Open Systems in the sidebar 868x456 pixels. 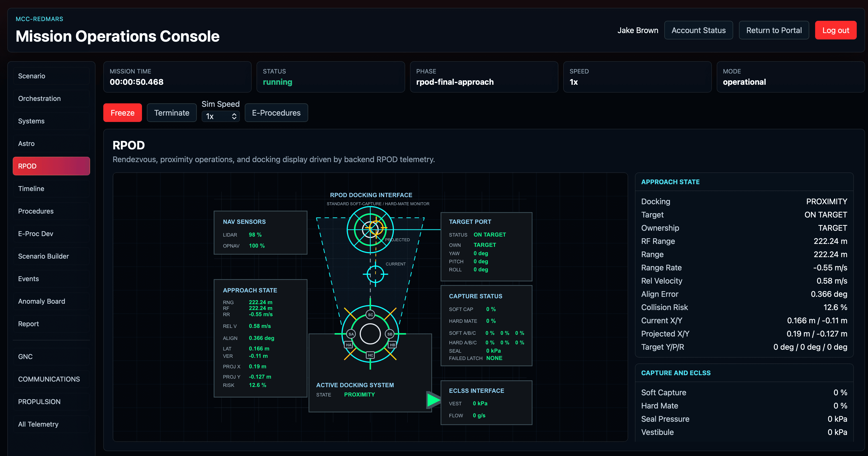click(x=51, y=121)
